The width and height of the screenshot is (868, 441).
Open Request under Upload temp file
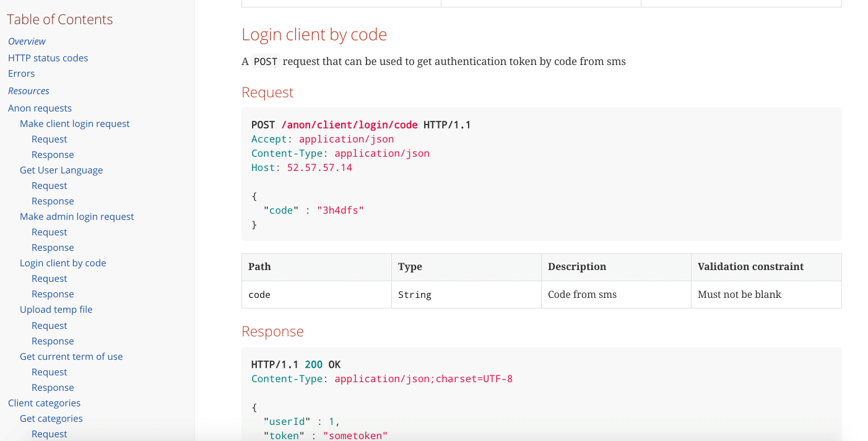point(49,326)
